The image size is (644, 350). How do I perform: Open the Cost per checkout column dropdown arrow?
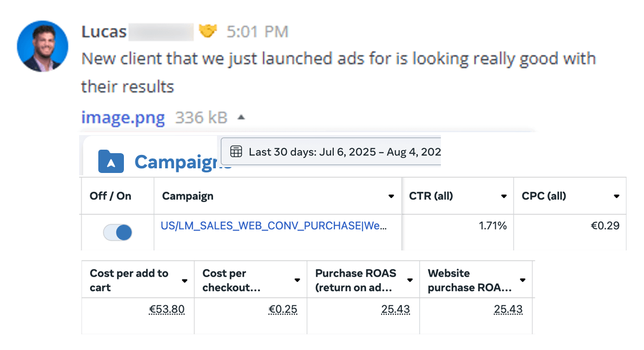click(297, 281)
